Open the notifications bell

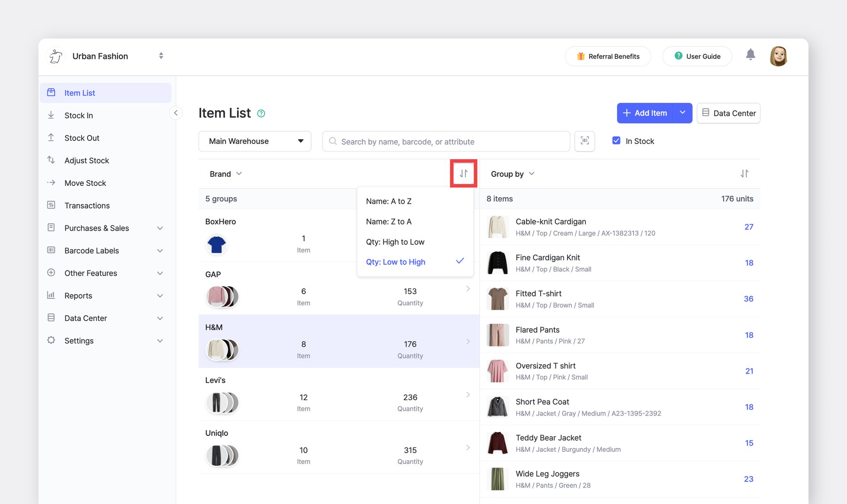751,55
